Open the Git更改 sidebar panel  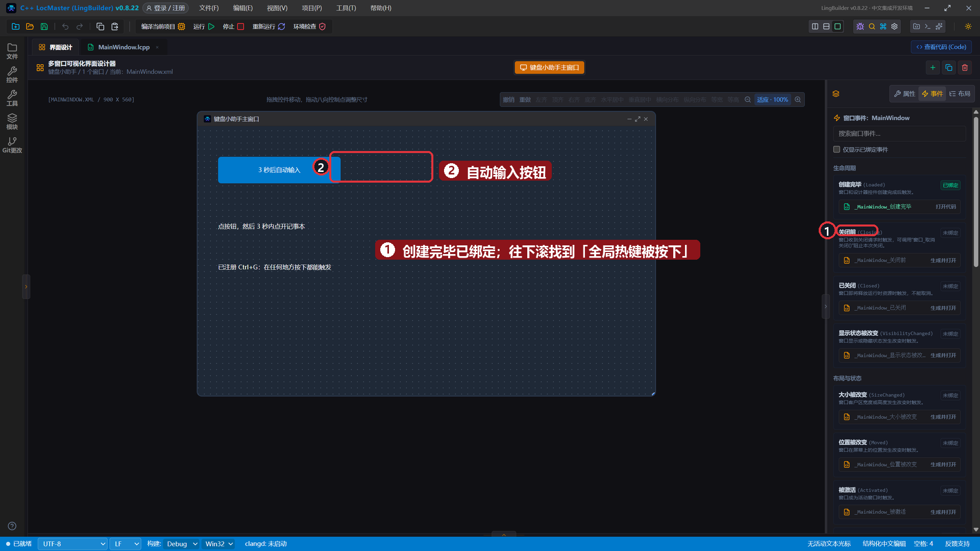[x=12, y=145]
